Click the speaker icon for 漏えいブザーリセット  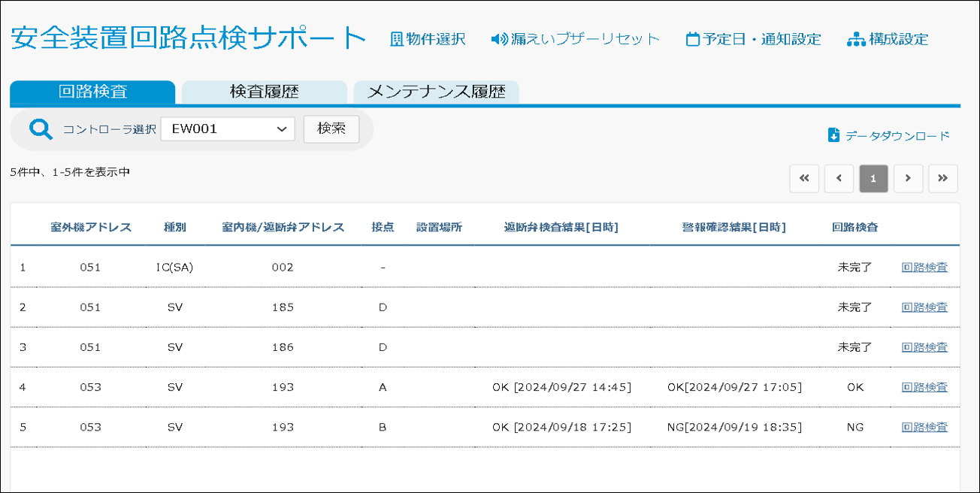click(x=499, y=39)
